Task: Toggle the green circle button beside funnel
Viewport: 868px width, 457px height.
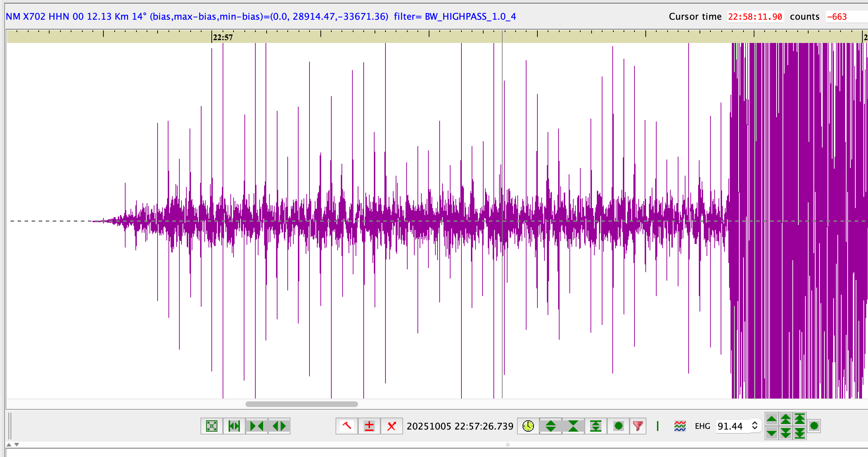Action: pos(618,426)
